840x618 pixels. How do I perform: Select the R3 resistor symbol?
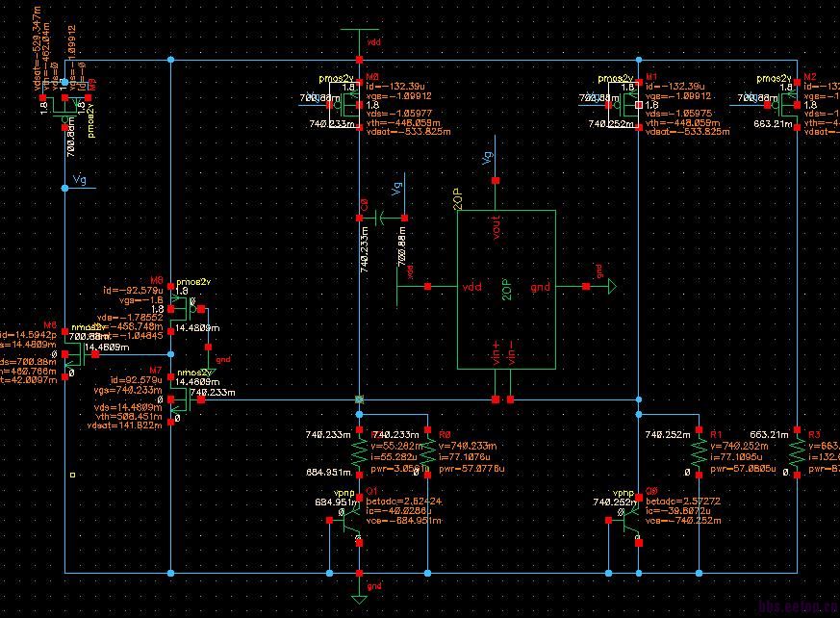coord(797,452)
